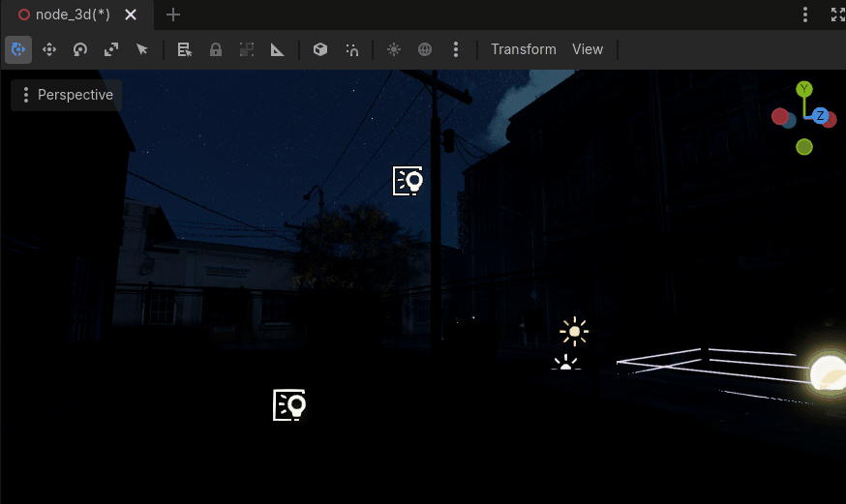846x504 pixels.
Task: Close the node_3d(*) scene tab
Action: 131,15
